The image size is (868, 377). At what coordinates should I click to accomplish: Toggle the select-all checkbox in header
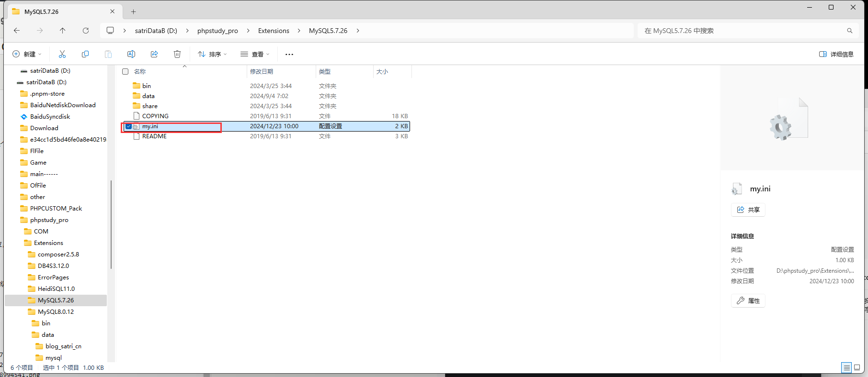[126, 71]
